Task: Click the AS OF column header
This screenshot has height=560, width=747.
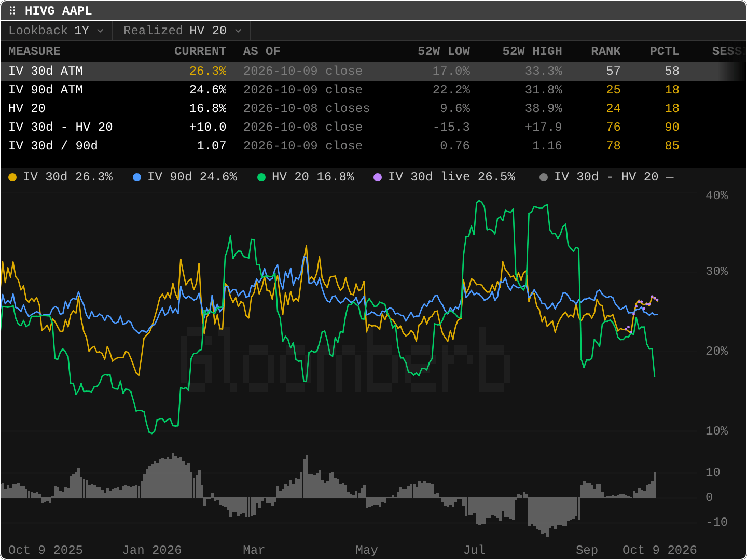Action: tap(261, 51)
